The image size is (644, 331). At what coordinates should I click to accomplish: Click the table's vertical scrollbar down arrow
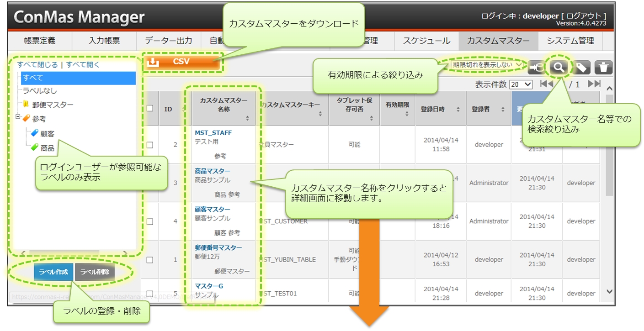pos(609,291)
